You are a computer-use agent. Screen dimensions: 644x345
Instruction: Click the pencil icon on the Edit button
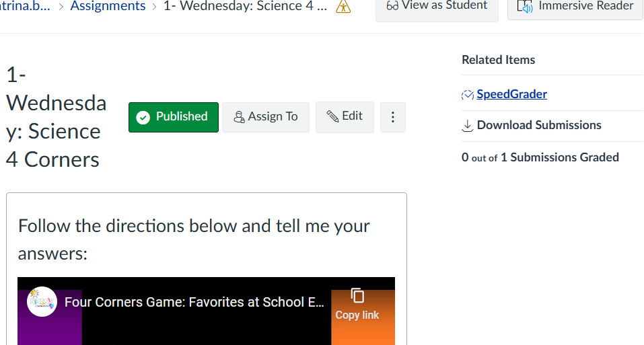click(332, 116)
